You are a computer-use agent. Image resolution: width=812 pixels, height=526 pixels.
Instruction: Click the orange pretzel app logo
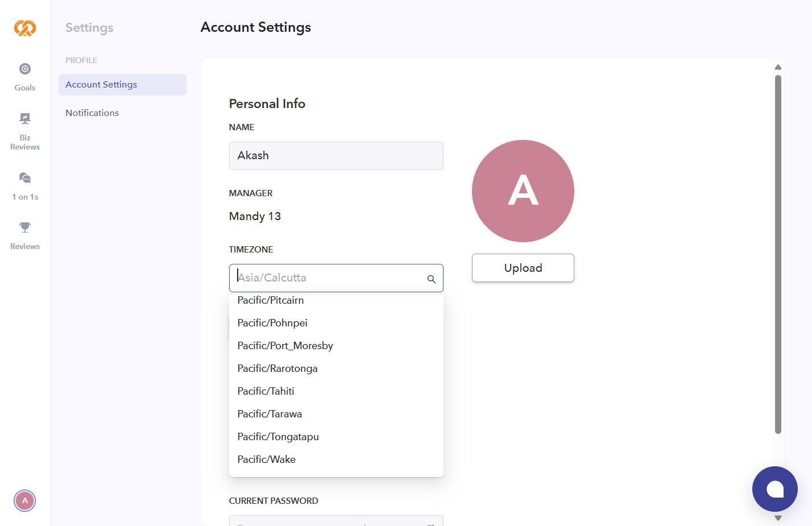(x=25, y=28)
